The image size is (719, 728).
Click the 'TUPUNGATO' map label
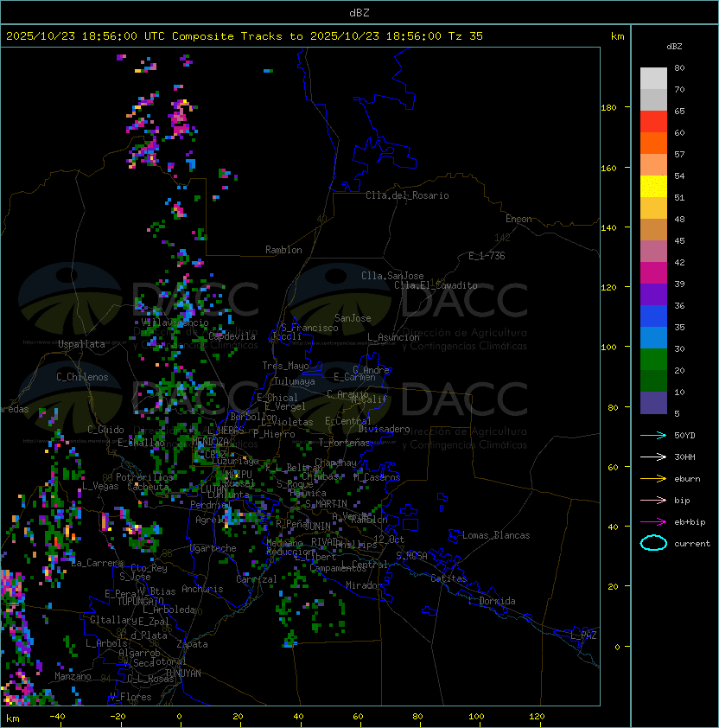point(141,601)
